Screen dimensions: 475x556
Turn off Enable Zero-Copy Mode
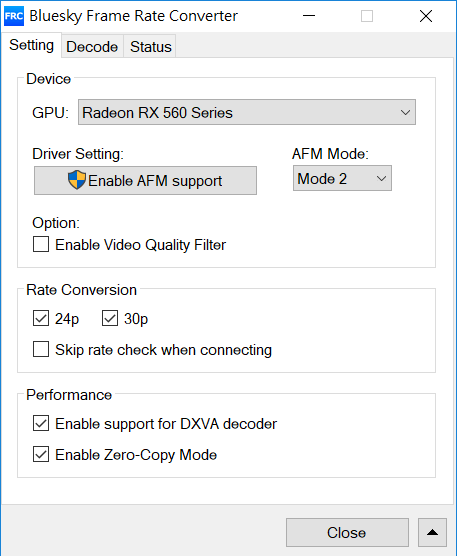(41, 454)
